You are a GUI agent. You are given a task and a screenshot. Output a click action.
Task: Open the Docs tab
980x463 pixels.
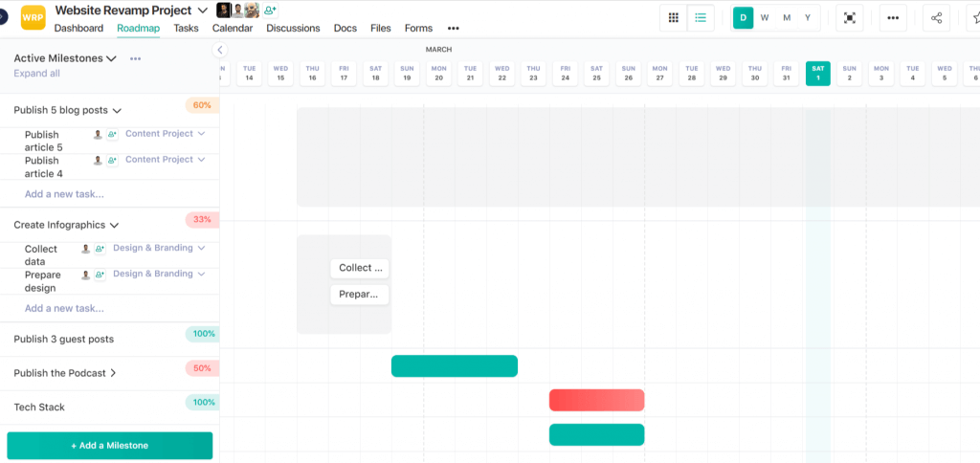[345, 28]
